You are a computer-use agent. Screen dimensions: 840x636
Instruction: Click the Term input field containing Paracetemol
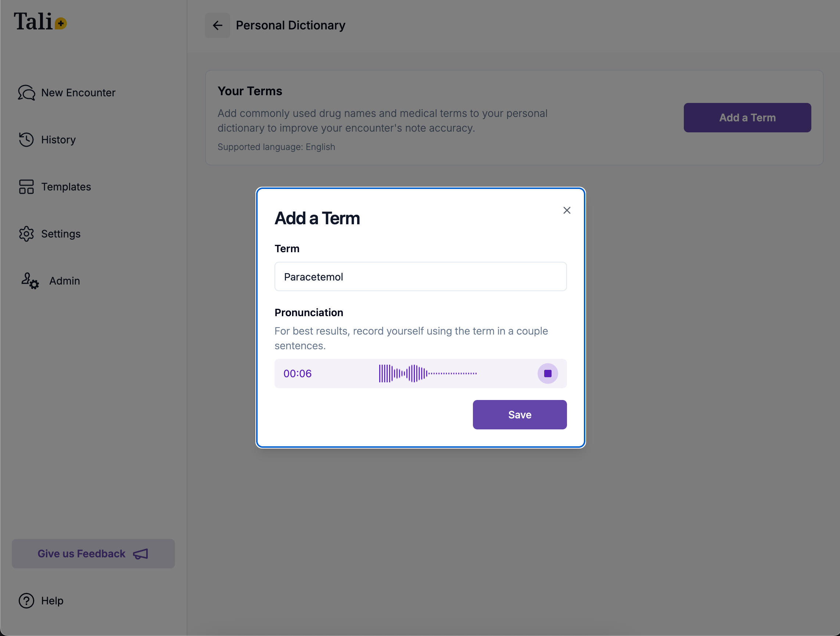[x=420, y=276]
